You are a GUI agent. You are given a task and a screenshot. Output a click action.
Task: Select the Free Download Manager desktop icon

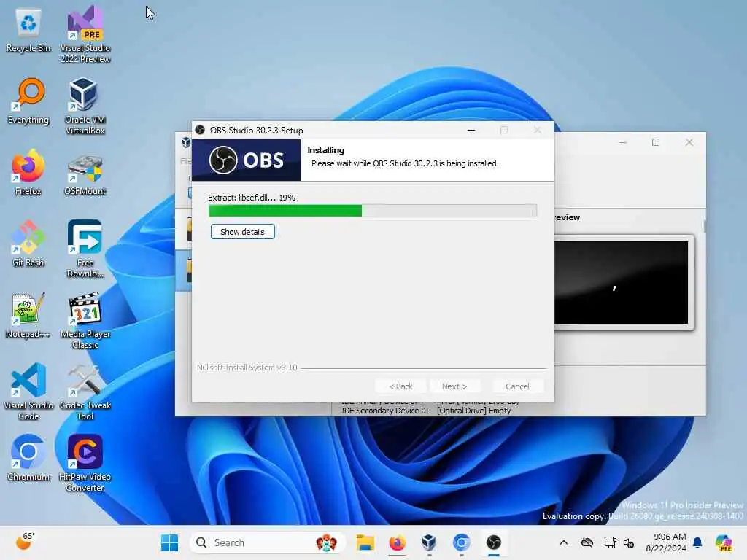85,249
